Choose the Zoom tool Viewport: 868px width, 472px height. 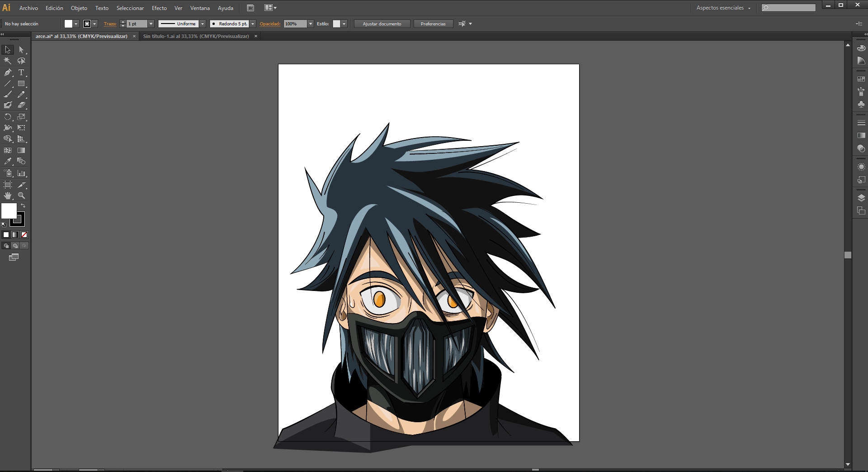pyautogui.click(x=21, y=195)
